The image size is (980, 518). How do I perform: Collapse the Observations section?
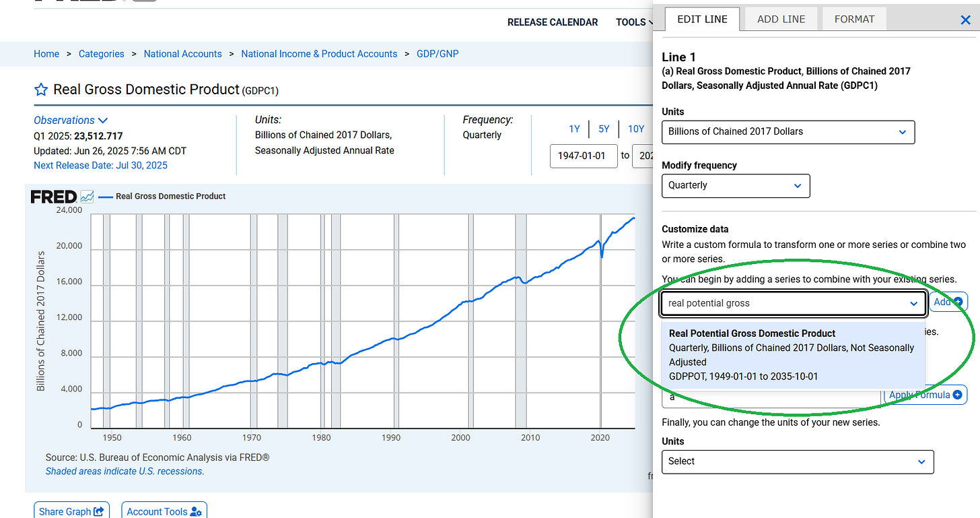coord(103,120)
